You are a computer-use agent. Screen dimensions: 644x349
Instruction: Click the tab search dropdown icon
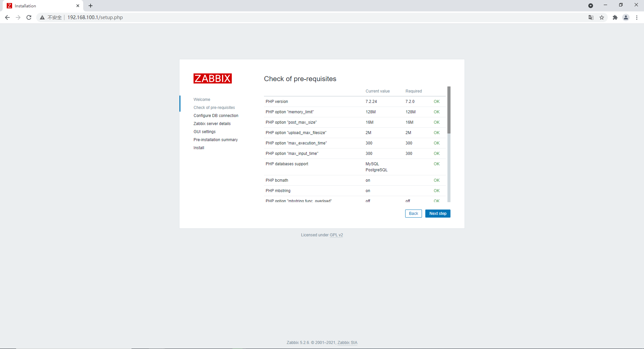point(591,6)
